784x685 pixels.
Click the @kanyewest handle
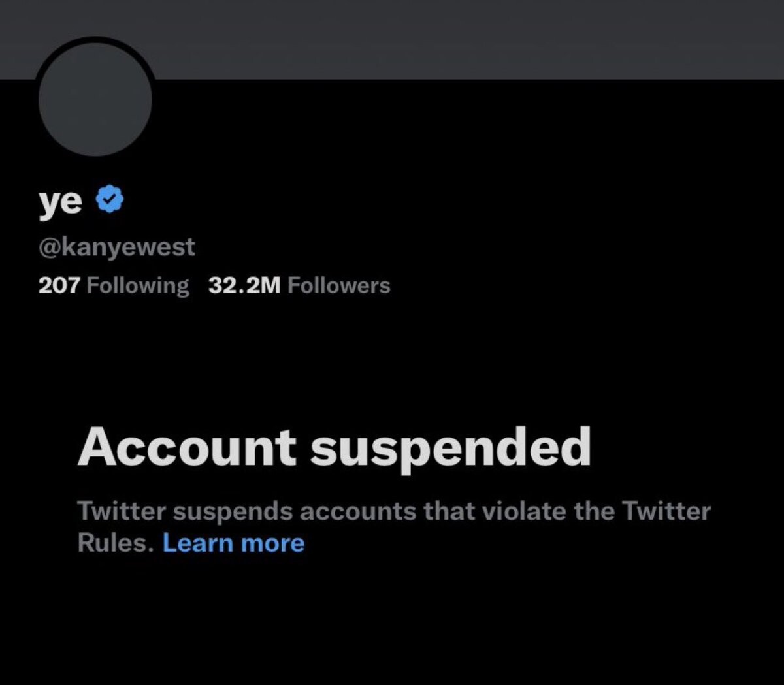[117, 247]
